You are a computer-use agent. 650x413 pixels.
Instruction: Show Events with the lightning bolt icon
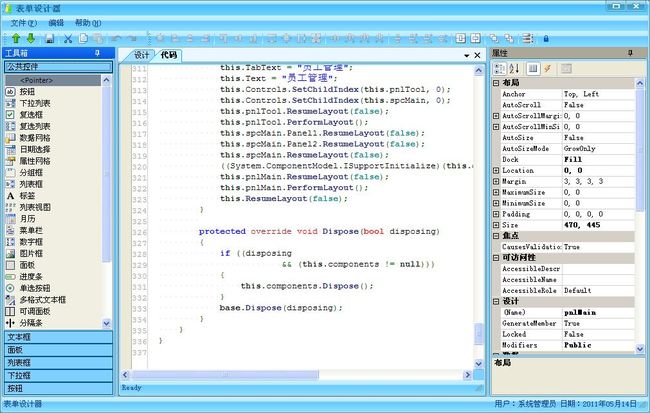548,68
